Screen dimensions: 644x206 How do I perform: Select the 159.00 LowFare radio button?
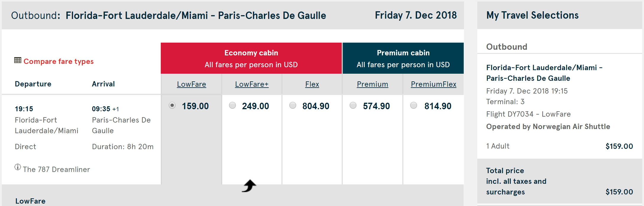click(x=172, y=105)
